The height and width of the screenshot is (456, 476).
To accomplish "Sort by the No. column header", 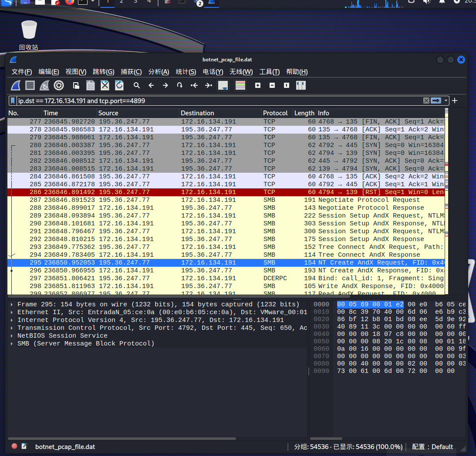I will pos(25,113).
